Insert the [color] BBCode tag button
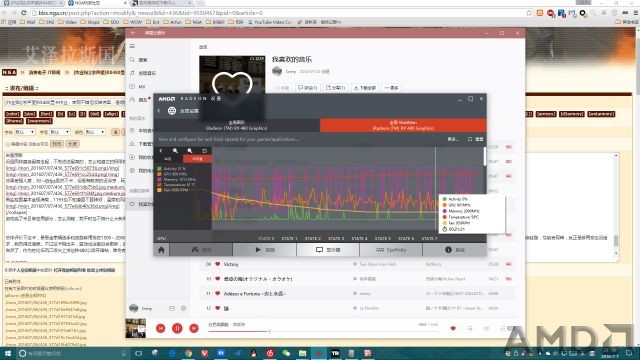Viewport: 640px width, 360px height. click(x=13, y=114)
